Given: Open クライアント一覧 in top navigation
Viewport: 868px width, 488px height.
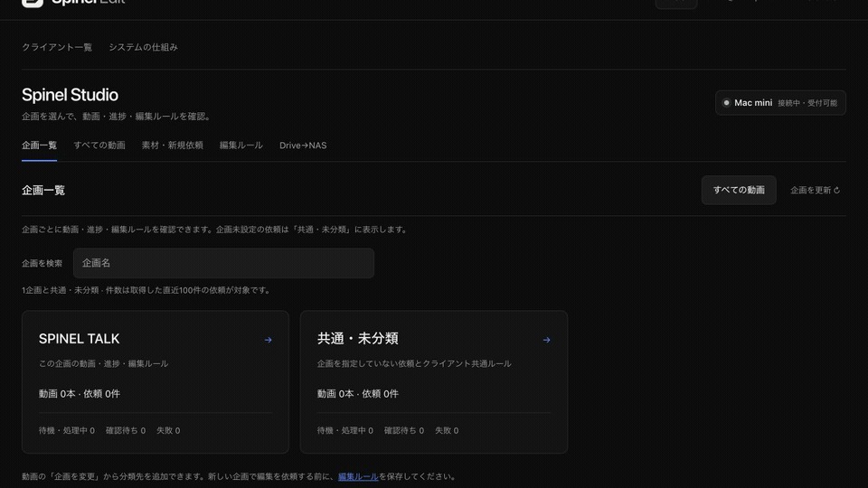Looking at the screenshot, I should click(57, 47).
